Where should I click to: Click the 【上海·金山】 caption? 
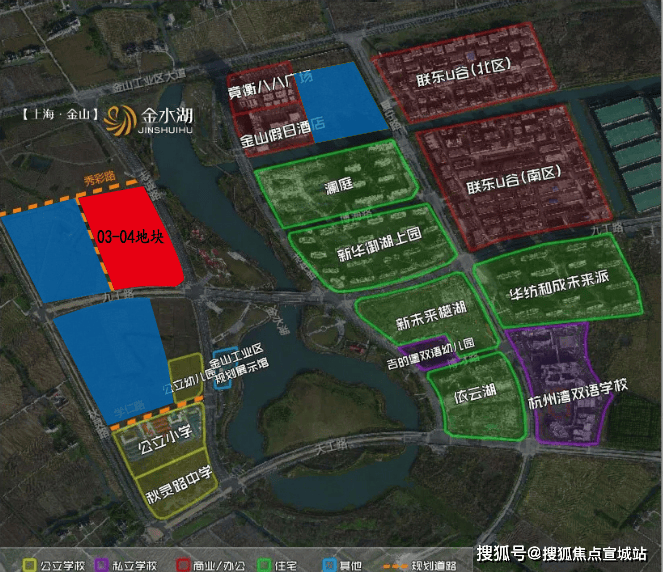(x=60, y=114)
